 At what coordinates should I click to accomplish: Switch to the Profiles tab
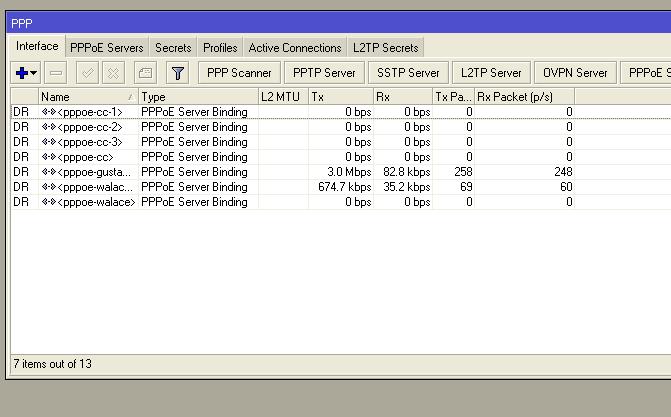click(x=220, y=48)
